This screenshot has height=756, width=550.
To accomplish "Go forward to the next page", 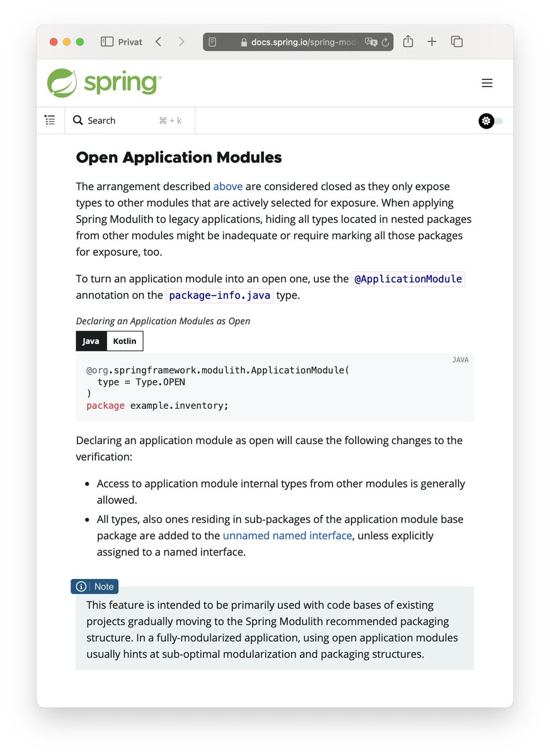I will click(181, 42).
